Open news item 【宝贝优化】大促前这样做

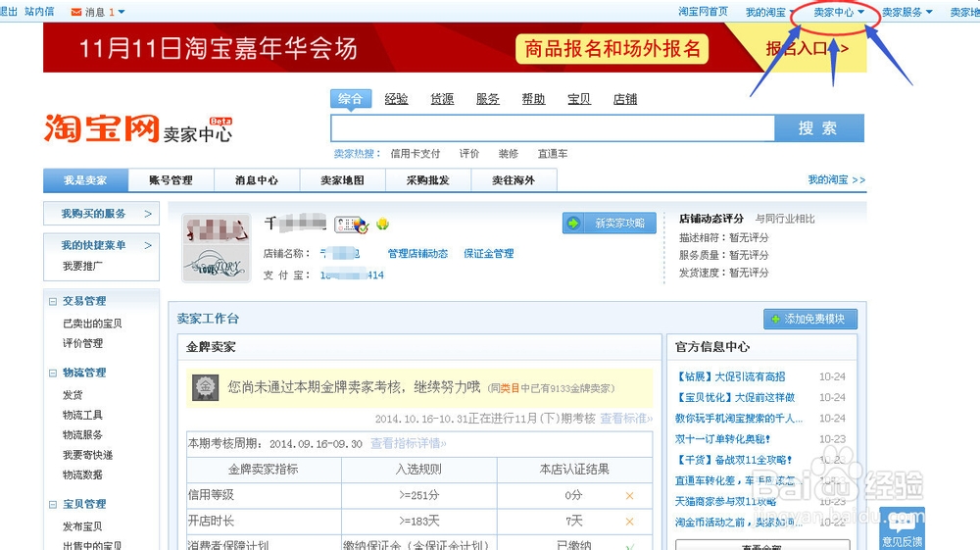click(x=735, y=397)
